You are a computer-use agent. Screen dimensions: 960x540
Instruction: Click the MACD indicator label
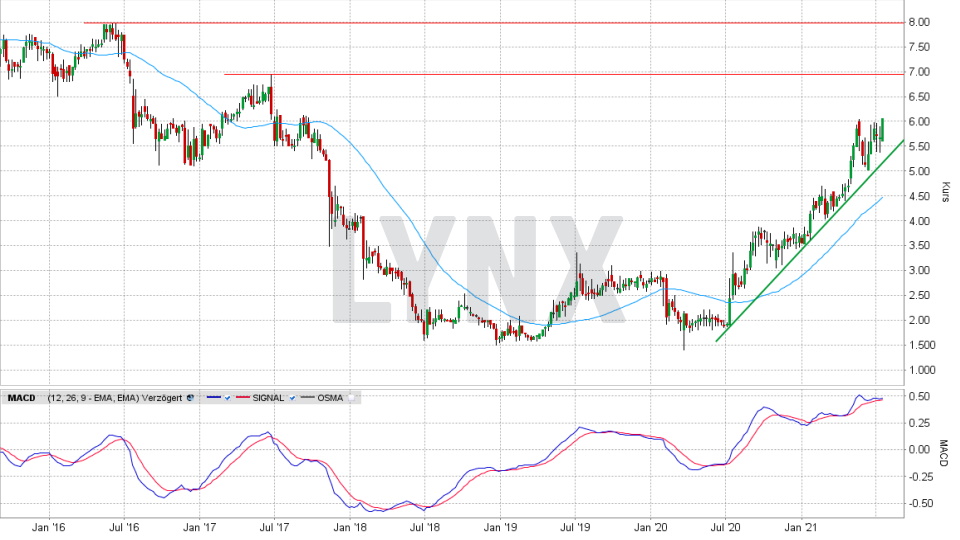click(x=21, y=398)
